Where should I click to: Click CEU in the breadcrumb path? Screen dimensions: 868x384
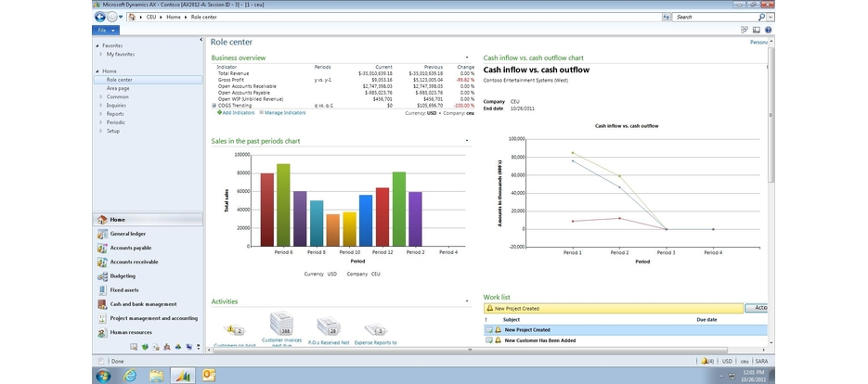[151, 17]
